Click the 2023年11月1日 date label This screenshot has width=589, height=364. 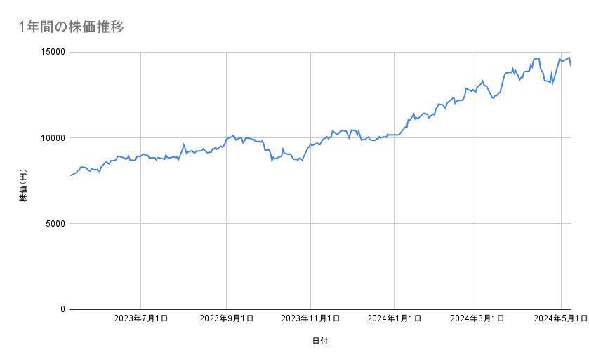pyautogui.click(x=310, y=319)
